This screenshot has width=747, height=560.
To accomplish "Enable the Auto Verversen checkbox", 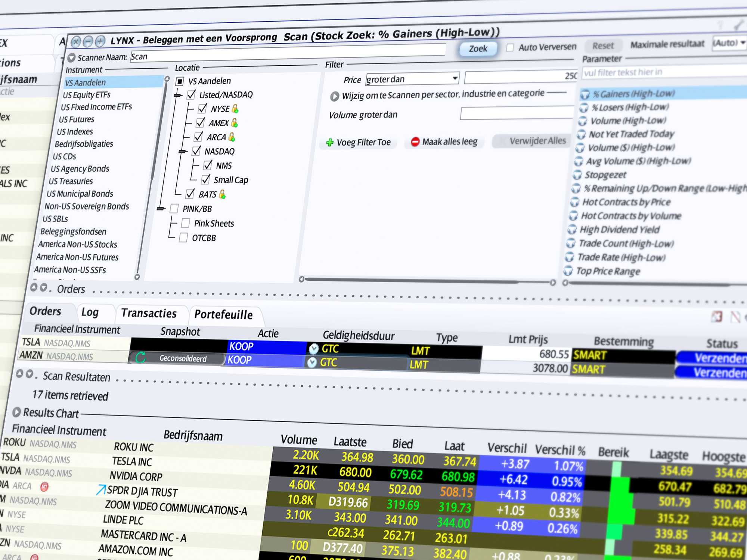I will click(510, 47).
